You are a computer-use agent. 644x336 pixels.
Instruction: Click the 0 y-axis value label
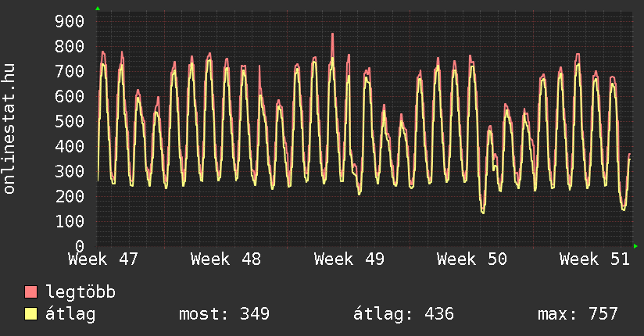click(x=79, y=246)
